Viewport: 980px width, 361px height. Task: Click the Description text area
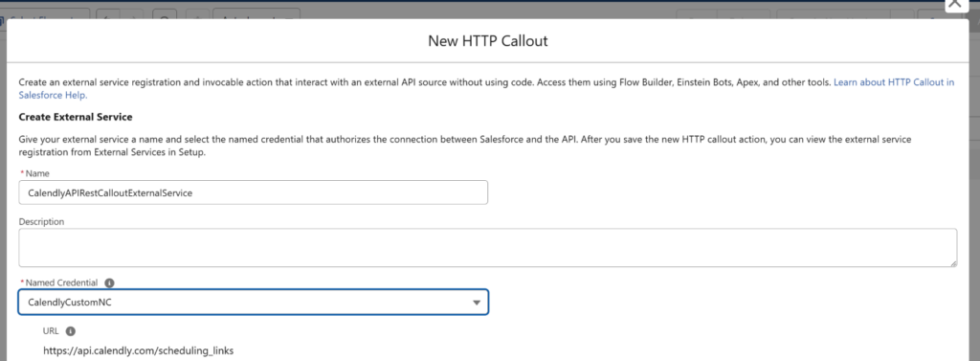click(x=487, y=247)
